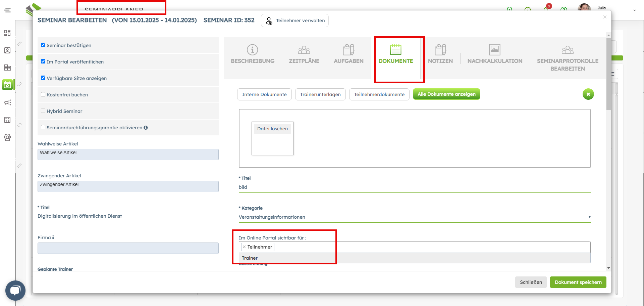The width and height of the screenshot is (644, 306).
Task: Click the Dokument speichern button
Action: (x=578, y=282)
